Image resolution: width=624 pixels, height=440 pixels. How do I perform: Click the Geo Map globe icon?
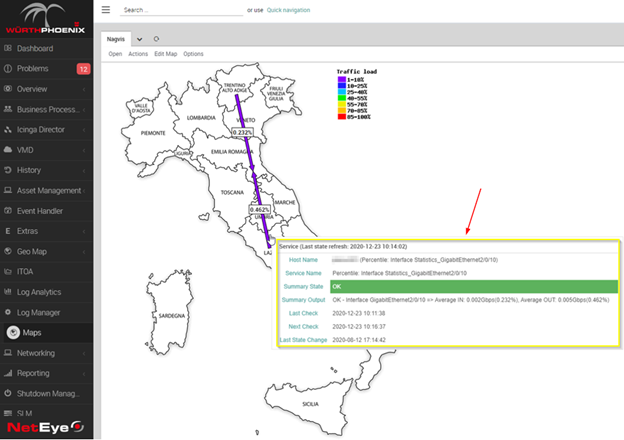click(x=8, y=251)
